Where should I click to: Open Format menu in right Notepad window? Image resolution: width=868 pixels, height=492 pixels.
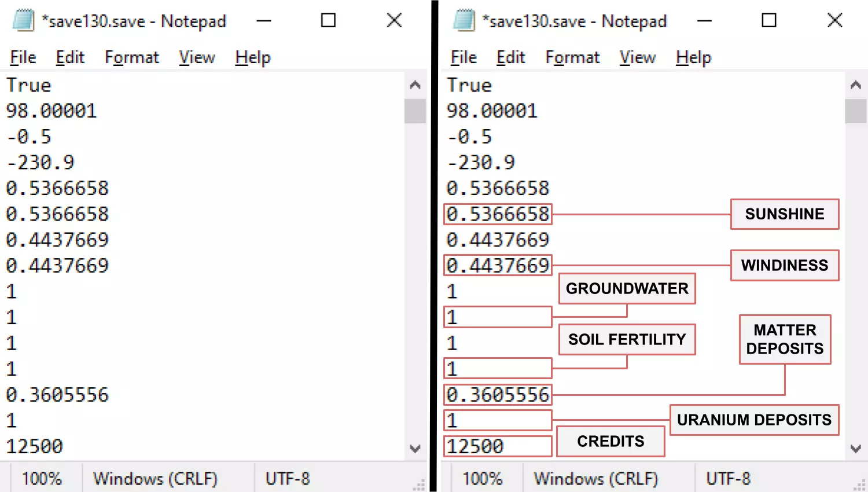click(x=573, y=57)
